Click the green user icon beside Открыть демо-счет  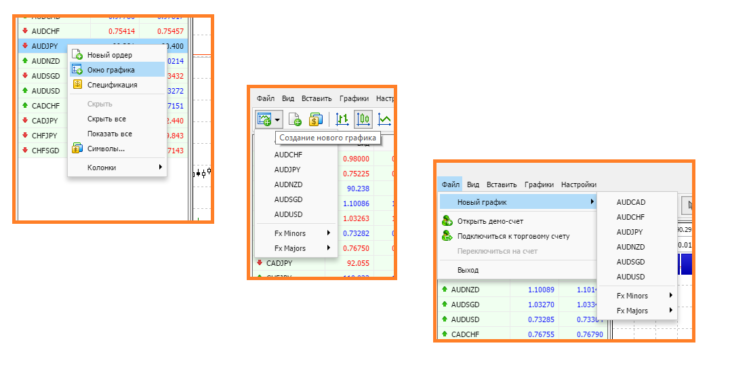(447, 221)
